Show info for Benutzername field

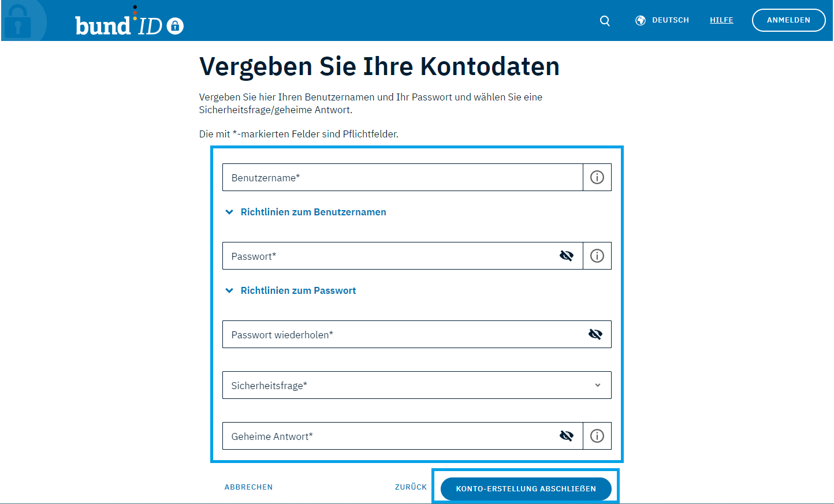(597, 177)
